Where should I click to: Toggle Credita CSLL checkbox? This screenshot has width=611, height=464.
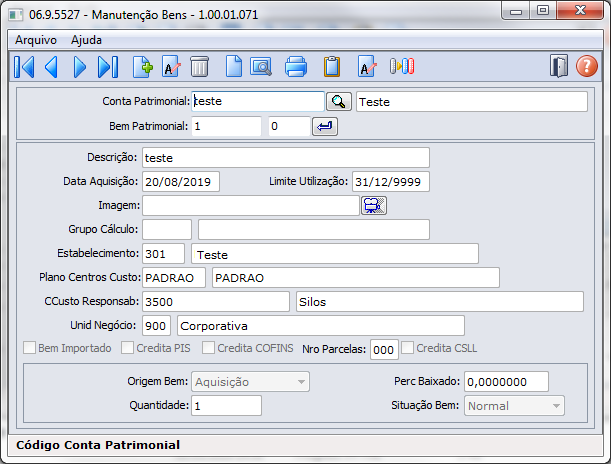click(x=408, y=348)
